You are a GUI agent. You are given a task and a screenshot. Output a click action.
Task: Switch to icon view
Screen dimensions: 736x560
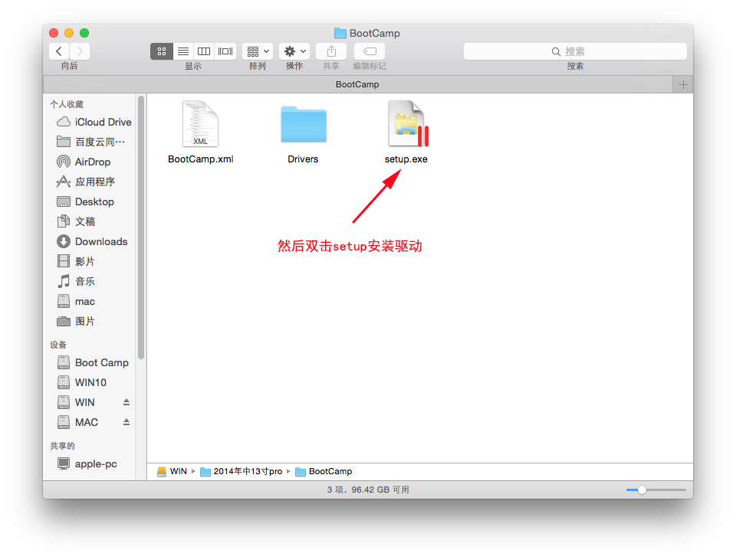pyautogui.click(x=162, y=51)
